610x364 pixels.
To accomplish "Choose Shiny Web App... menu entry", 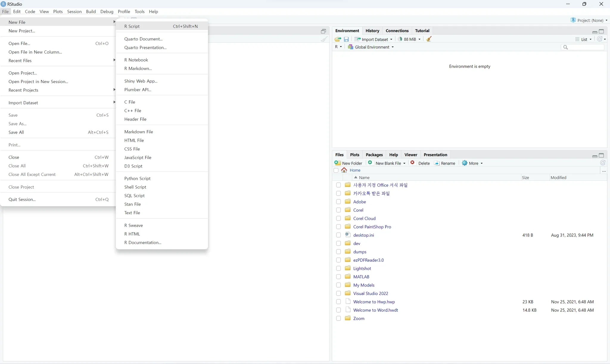I will (162, 81).
